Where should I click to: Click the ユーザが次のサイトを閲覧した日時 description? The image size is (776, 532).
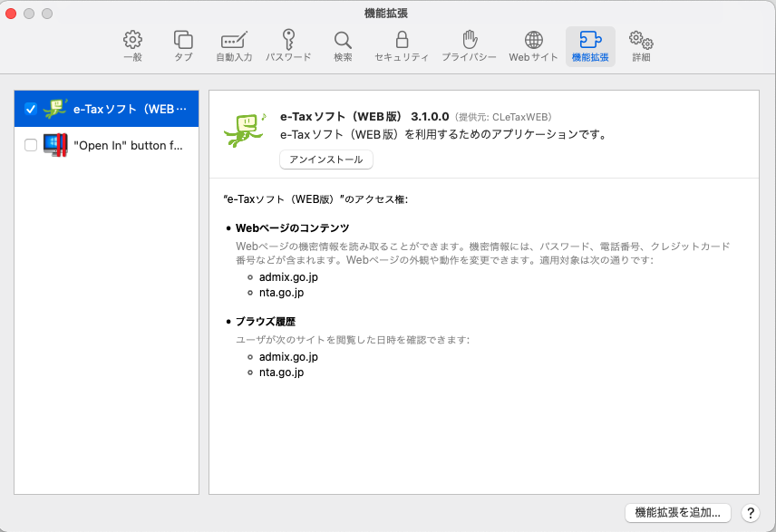tap(353, 340)
